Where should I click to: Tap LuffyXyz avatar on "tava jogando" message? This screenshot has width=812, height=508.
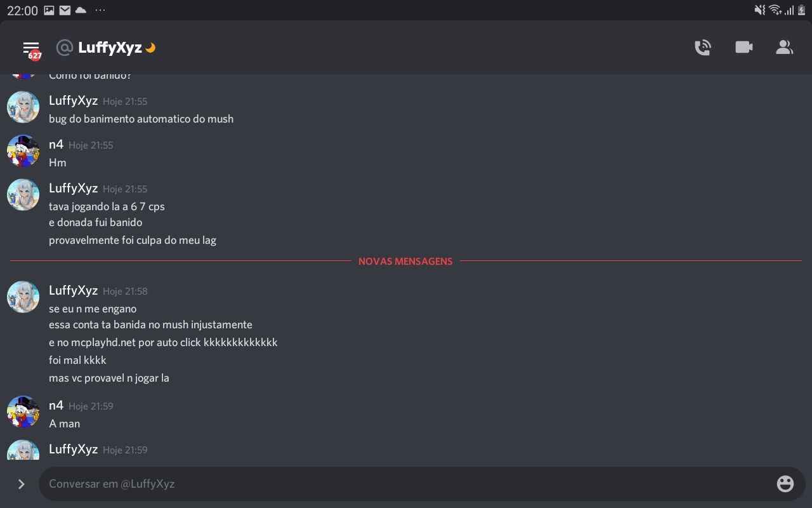coord(23,195)
